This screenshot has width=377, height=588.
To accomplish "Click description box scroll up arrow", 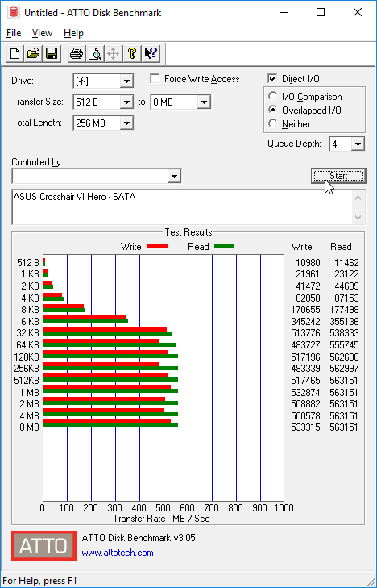I will point(358,198).
